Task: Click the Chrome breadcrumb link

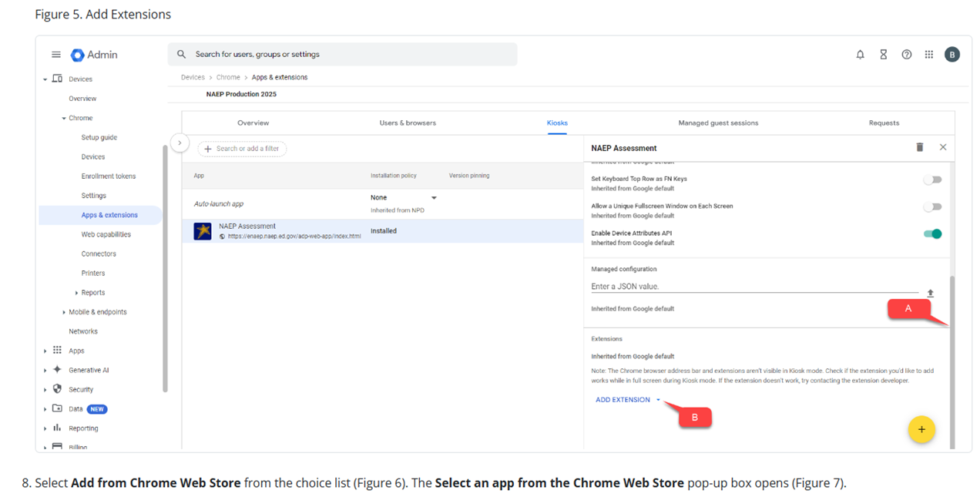Action: click(x=228, y=78)
